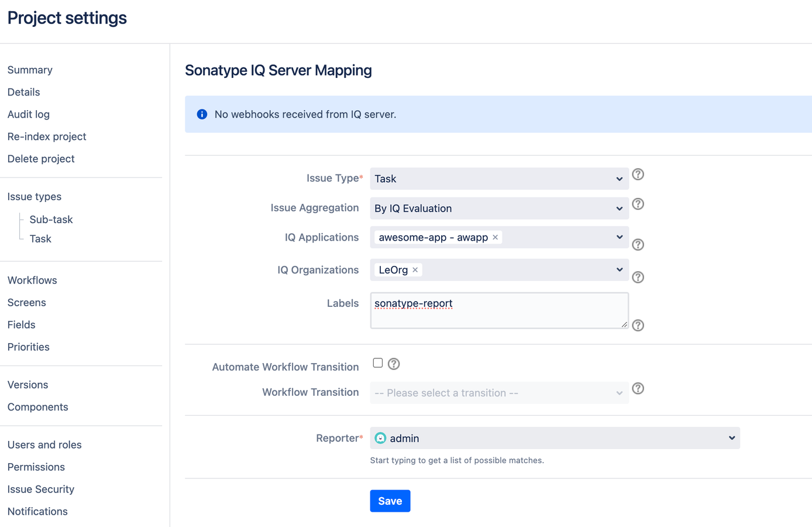Go to Audit log page
Image resolution: width=812 pixels, height=527 pixels.
coord(29,114)
